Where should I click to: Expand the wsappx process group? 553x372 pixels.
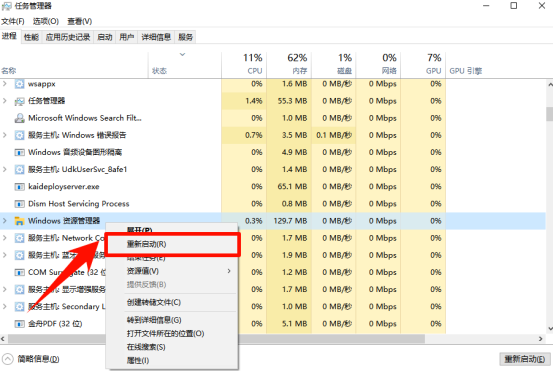(5, 84)
